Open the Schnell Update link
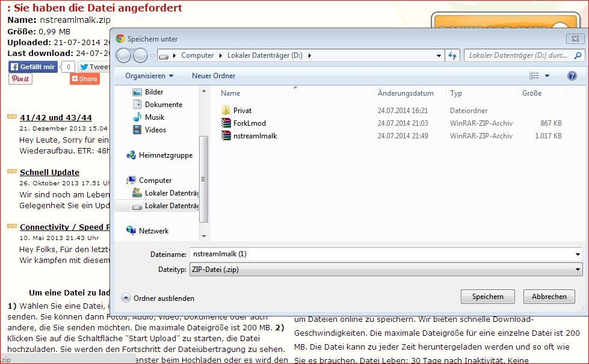589x364 pixels. pyautogui.click(x=49, y=173)
